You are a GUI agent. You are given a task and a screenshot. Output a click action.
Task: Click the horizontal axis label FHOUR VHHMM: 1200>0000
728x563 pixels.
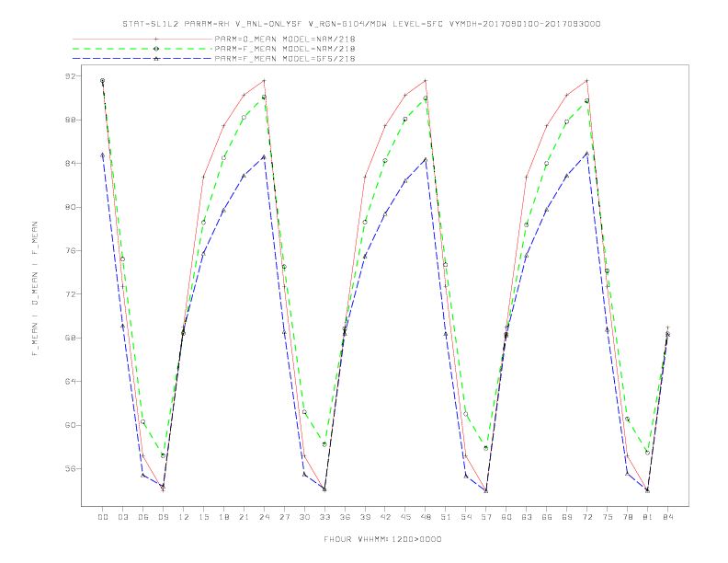(x=382, y=539)
